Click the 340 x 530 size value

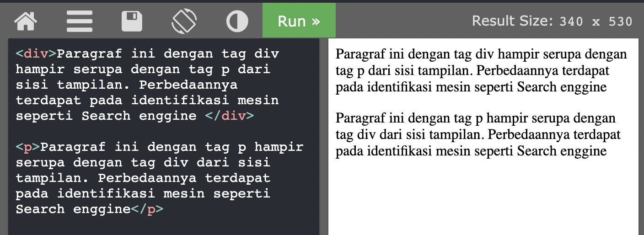pyautogui.click(x=596, y=21)
